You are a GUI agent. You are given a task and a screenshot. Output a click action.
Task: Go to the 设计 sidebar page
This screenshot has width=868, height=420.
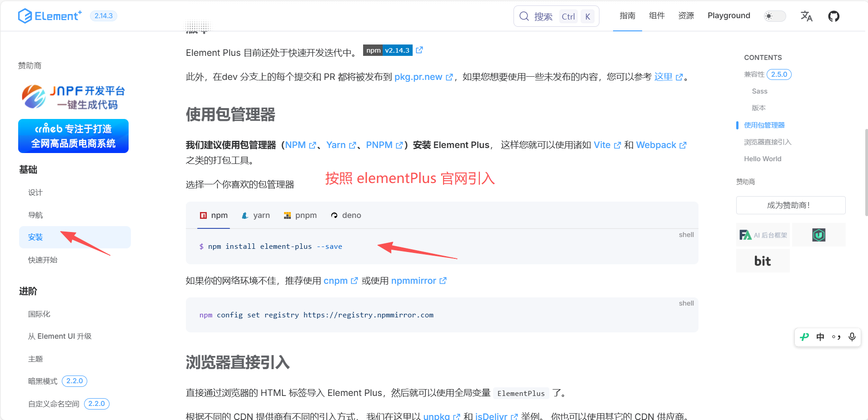35,193
